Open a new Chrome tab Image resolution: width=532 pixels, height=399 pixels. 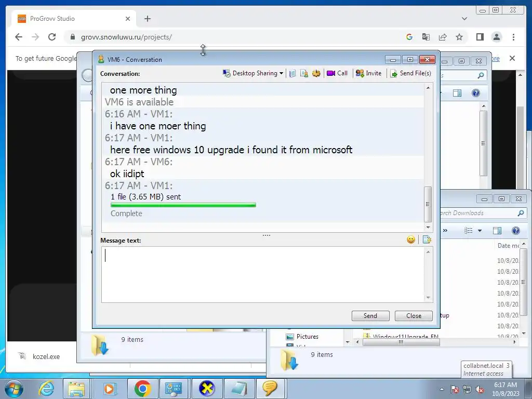tap(147, 19)
